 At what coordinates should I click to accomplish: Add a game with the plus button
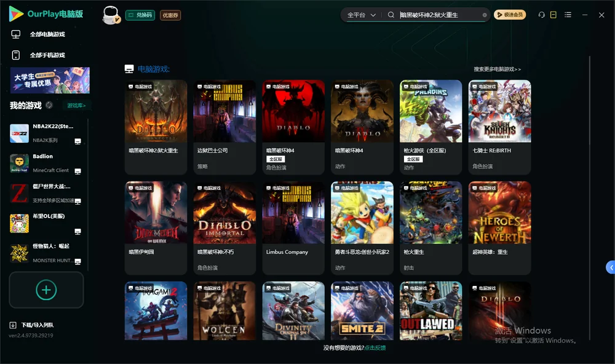46,290
